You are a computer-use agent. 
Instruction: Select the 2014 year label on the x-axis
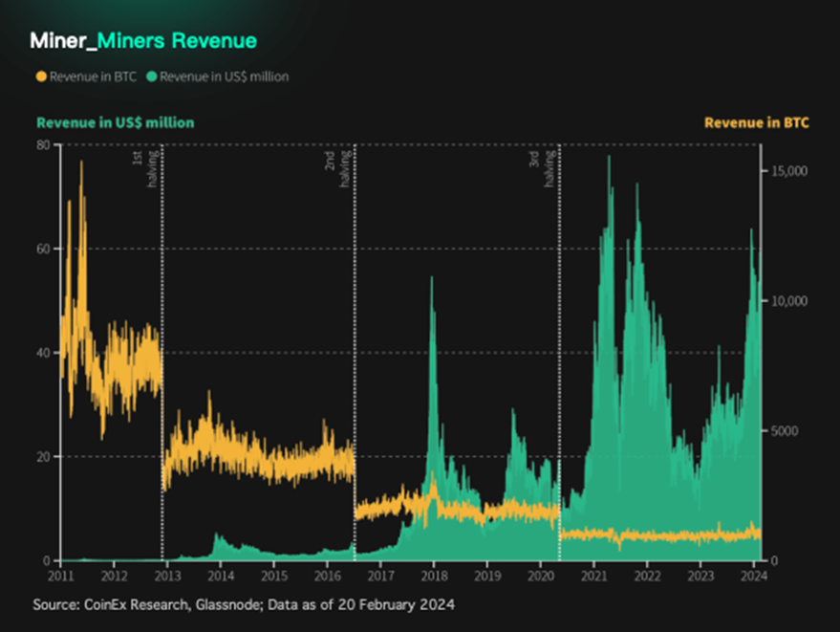tap(220, 577)
